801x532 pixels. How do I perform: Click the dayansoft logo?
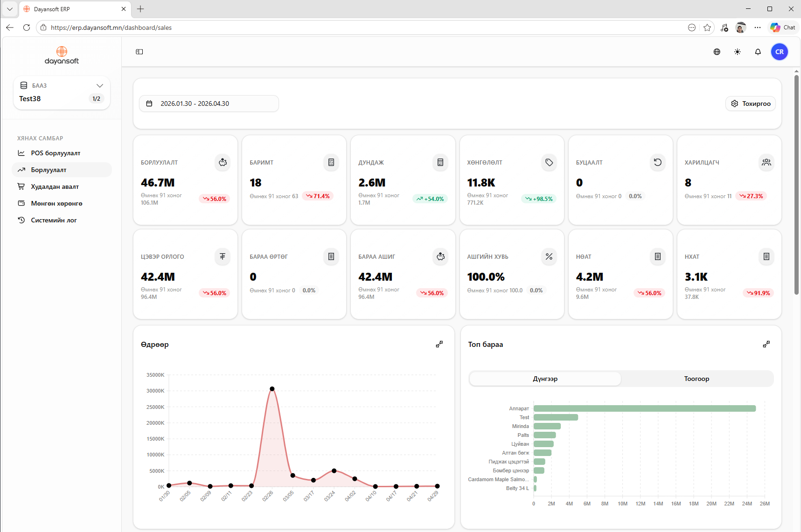[62, 55]
